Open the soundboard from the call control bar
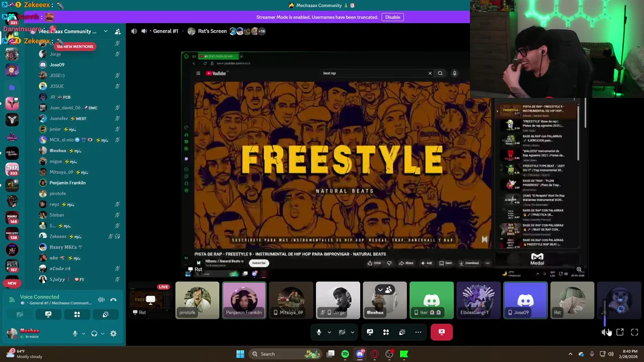 pos(402,332)
